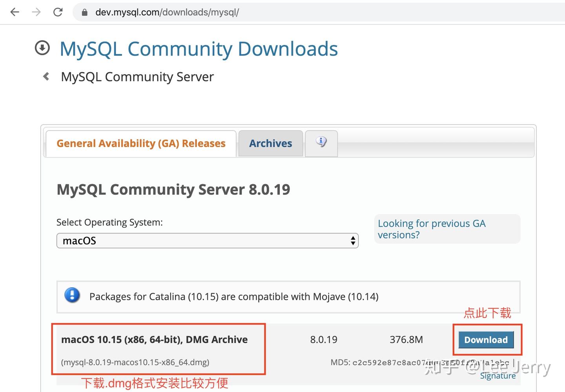Viewport: 565px width, 392px height.
Task: Click the blue info icon in the Catalina compatibility notice
Action: coord(72,296)
